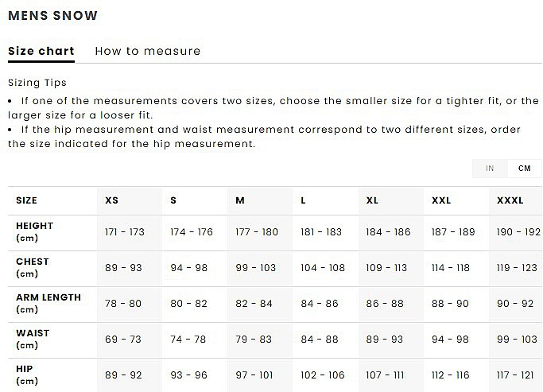Click the Sizing Tips heading
543x392 pixels.
click(x=37, y=83)
